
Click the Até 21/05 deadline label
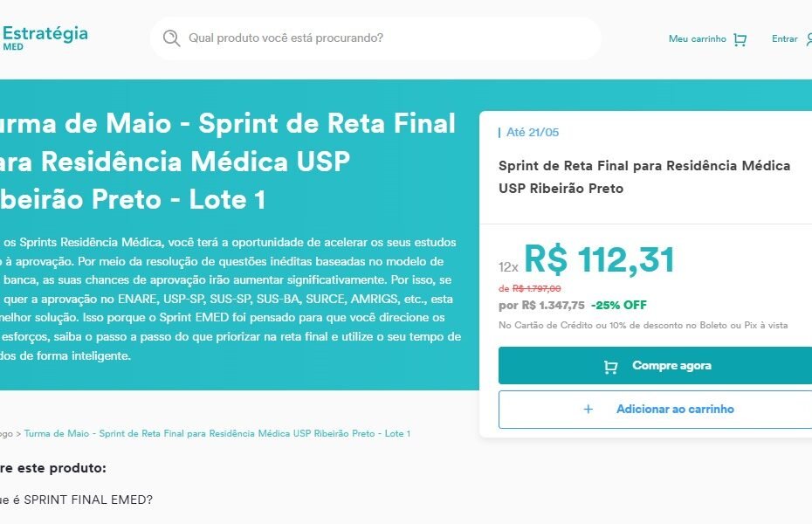click(x=533, y=133)
